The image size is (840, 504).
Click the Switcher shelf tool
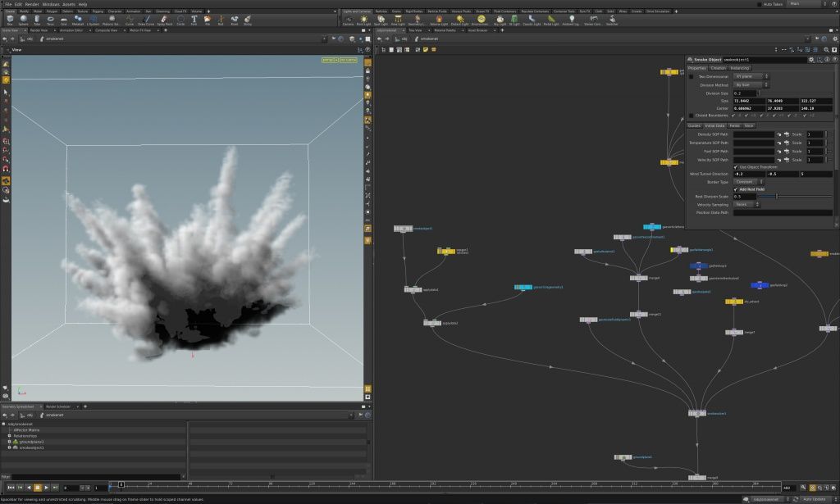click(x=612, y=20)
